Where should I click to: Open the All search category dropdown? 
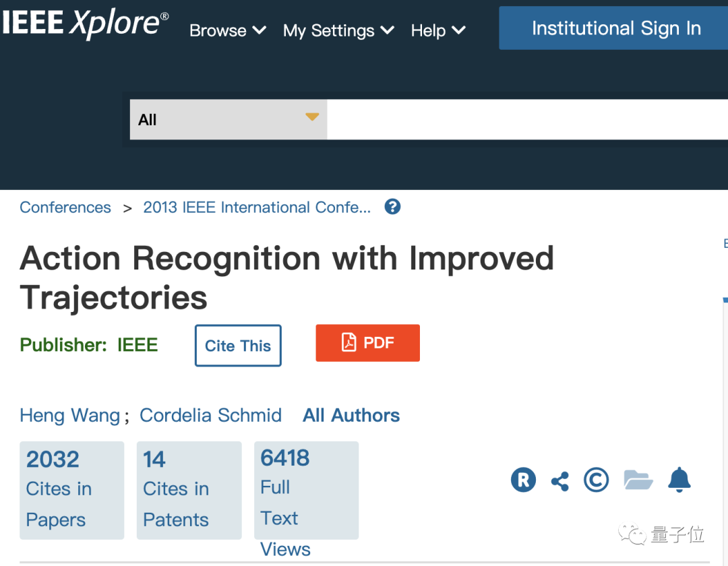click(x=229, y=120)
